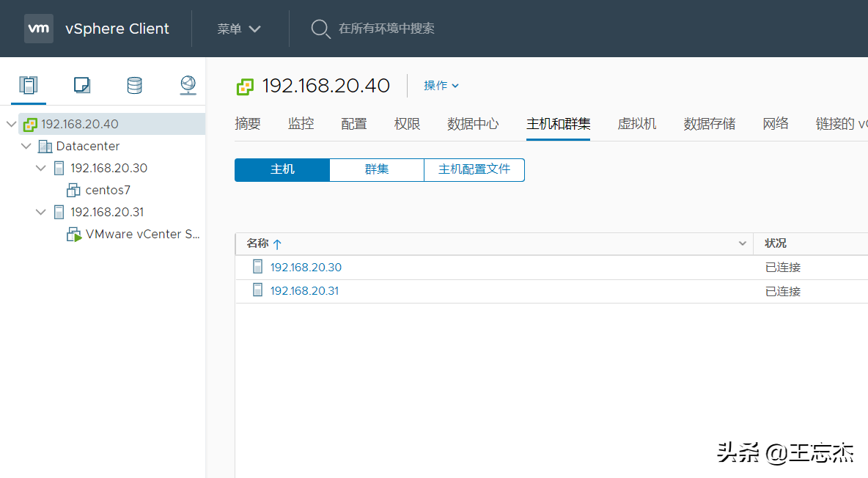This screenshot has width=868, height=478.
Task: Click host icon in the 192.168.20.30 table row
Action: pos(257,266)
